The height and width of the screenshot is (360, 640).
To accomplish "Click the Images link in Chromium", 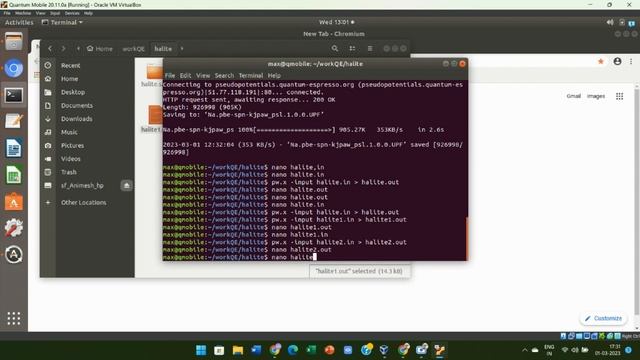I will click(596, 96).
